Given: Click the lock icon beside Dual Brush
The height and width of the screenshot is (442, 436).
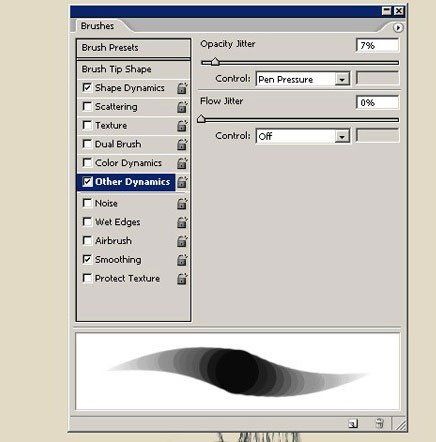Looking at the screenshot, I should pos(182,144).
